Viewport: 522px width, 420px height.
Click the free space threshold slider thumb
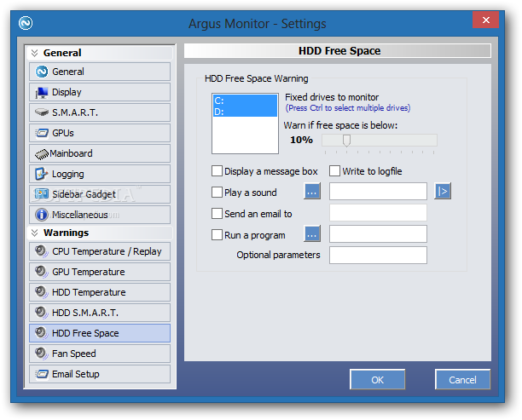pos(346,141)
